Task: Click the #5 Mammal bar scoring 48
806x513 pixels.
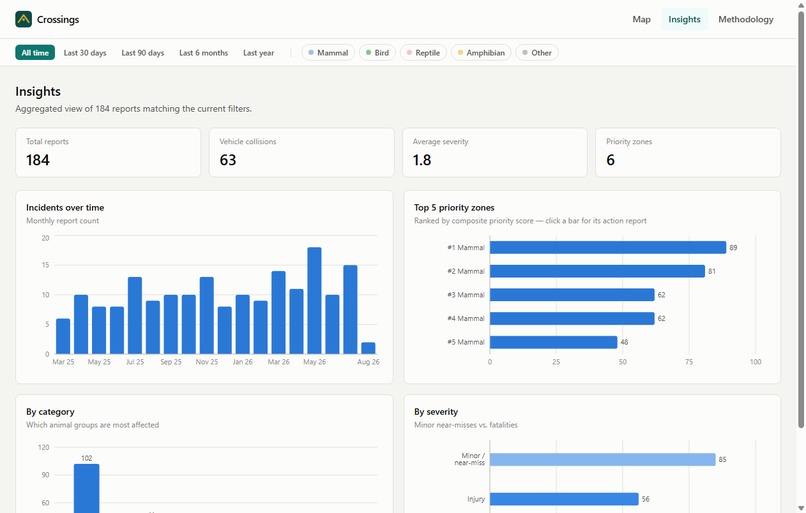Action: click(553, 342)
